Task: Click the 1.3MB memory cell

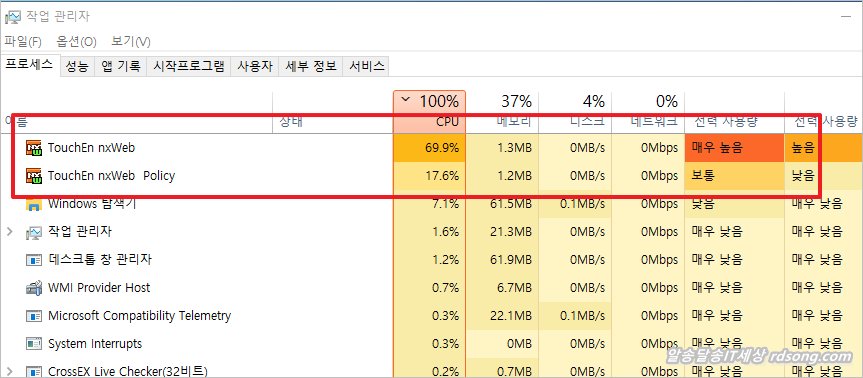Action: click(502, 147)
